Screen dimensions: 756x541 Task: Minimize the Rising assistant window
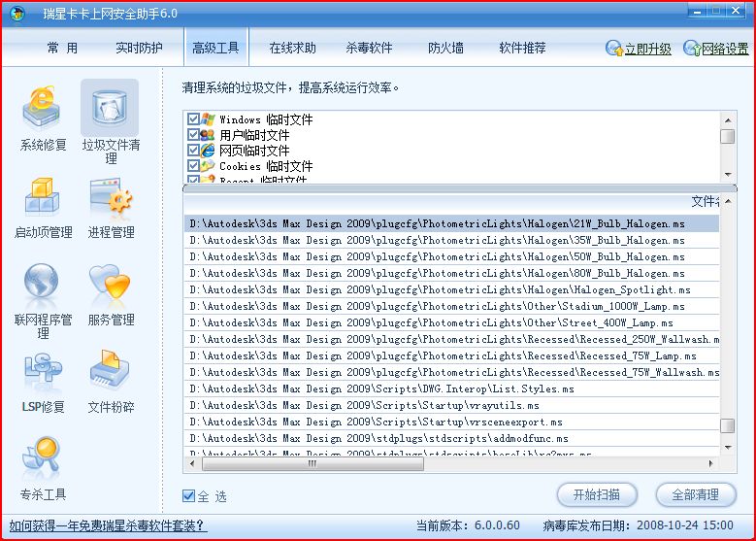(x=697, y=11)
